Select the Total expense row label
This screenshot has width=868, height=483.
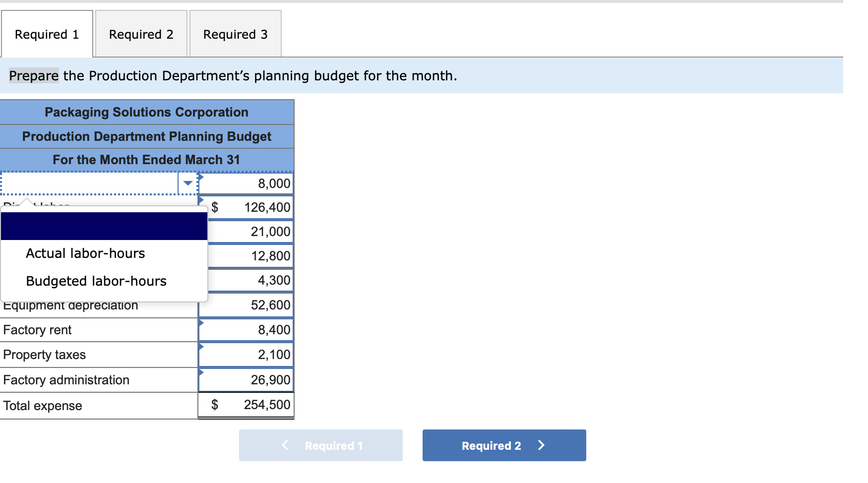coord(43,406)
